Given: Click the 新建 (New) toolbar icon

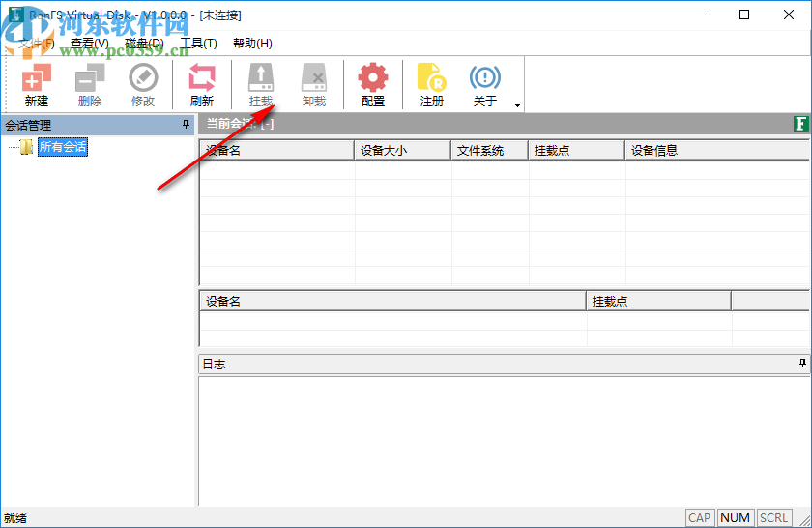Looking at the screenshot, I should pos(37,84).
